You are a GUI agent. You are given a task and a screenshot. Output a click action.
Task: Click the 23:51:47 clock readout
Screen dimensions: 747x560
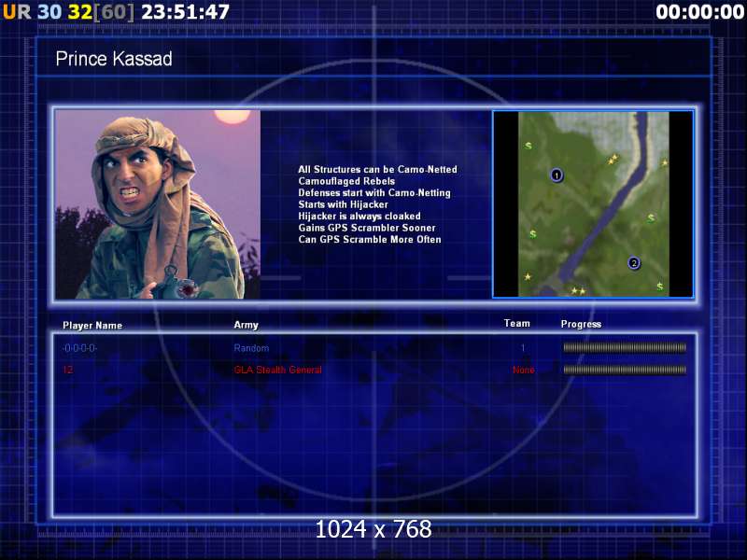coord(185,12)
